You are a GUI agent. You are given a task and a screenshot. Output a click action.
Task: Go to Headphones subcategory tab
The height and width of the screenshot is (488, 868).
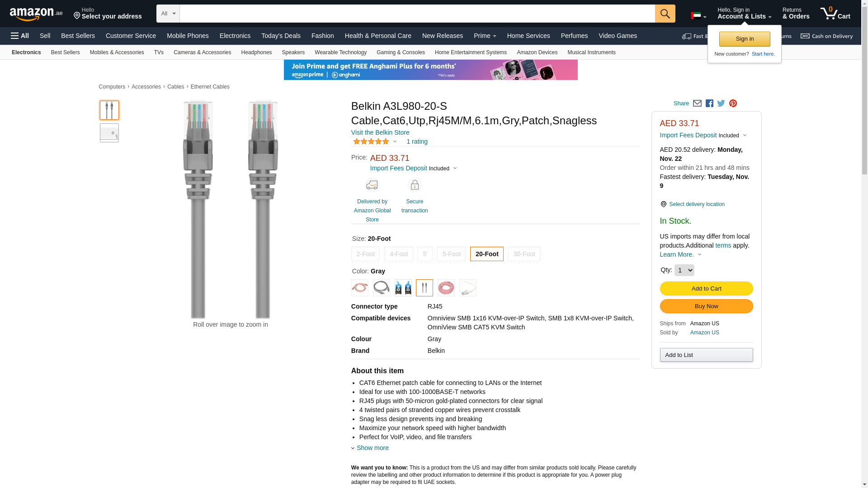tap(256, 52)
